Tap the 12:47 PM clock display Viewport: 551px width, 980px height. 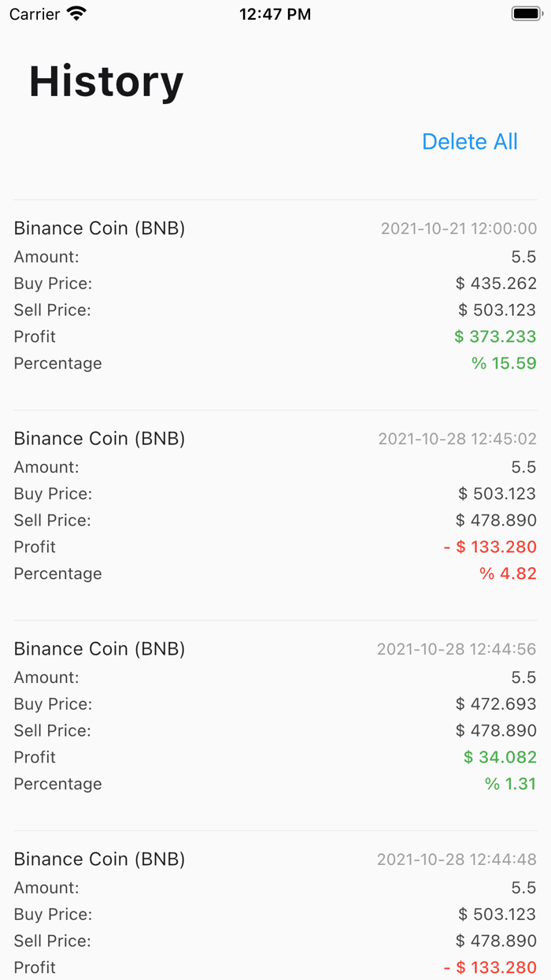coord(275,13)
